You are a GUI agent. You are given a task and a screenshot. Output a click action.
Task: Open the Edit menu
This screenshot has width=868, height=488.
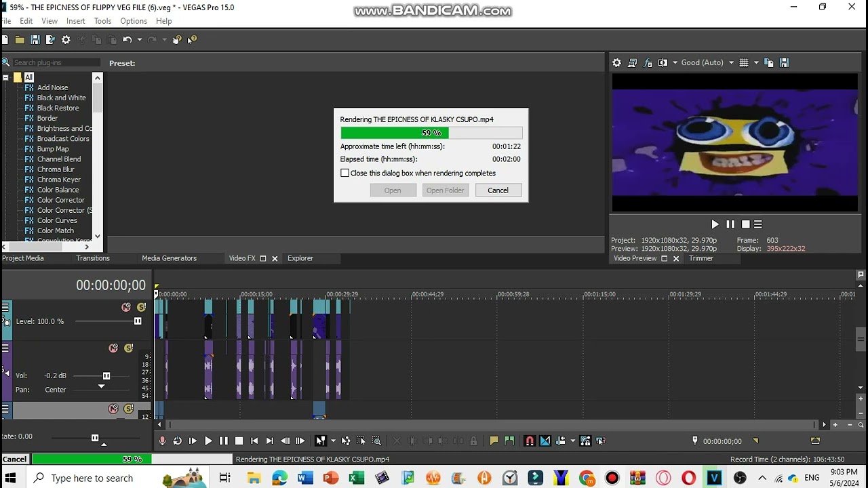[x=26, y=21]
